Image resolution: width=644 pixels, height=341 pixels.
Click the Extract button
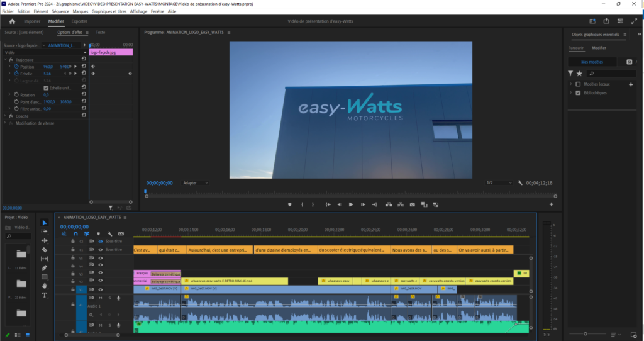pyautogui.click(x=401, y=204)
